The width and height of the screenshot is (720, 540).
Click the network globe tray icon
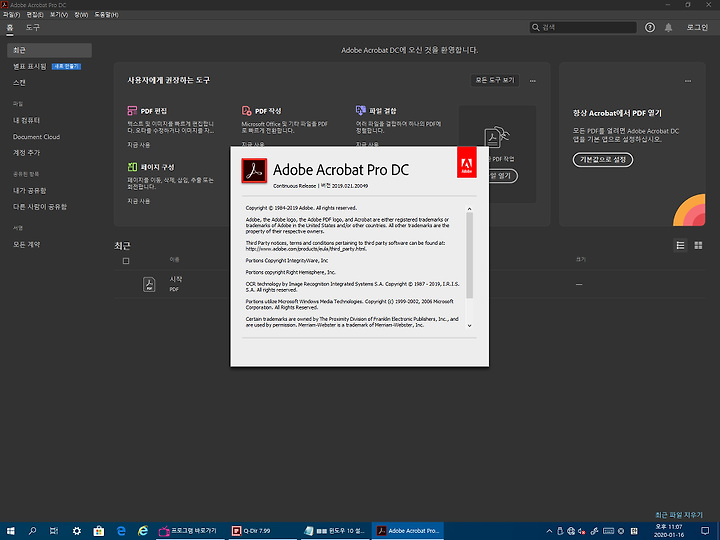click(x=571, y=531)
